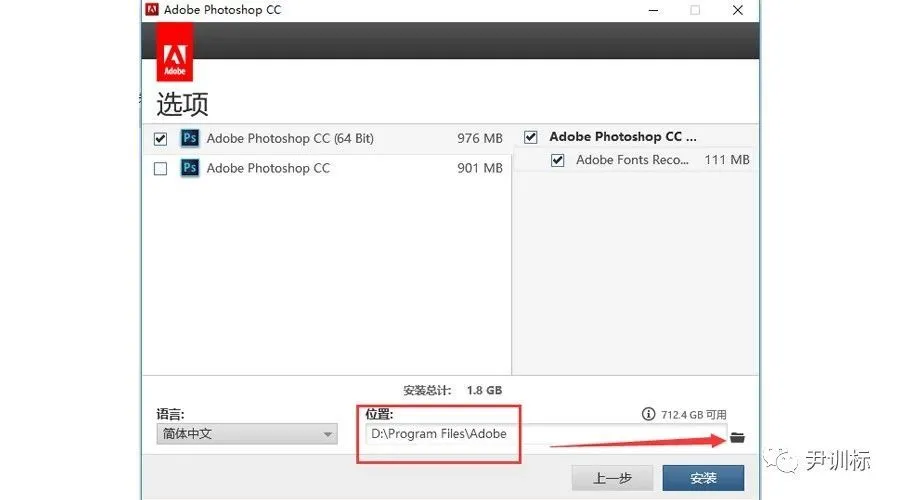The width and height of the screenshot is (900, 500).
Task: Click the 上一步 back button
Action: coord(612,478)
